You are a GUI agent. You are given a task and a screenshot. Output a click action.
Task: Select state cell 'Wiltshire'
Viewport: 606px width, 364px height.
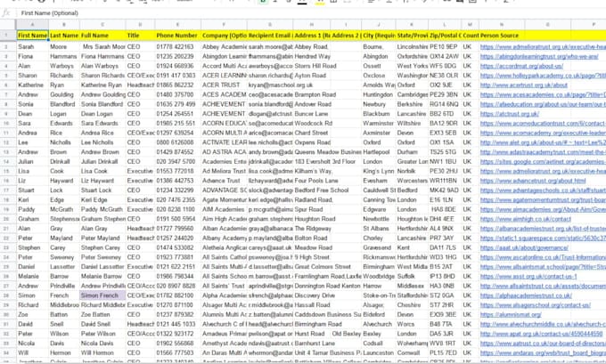[412, 124]
